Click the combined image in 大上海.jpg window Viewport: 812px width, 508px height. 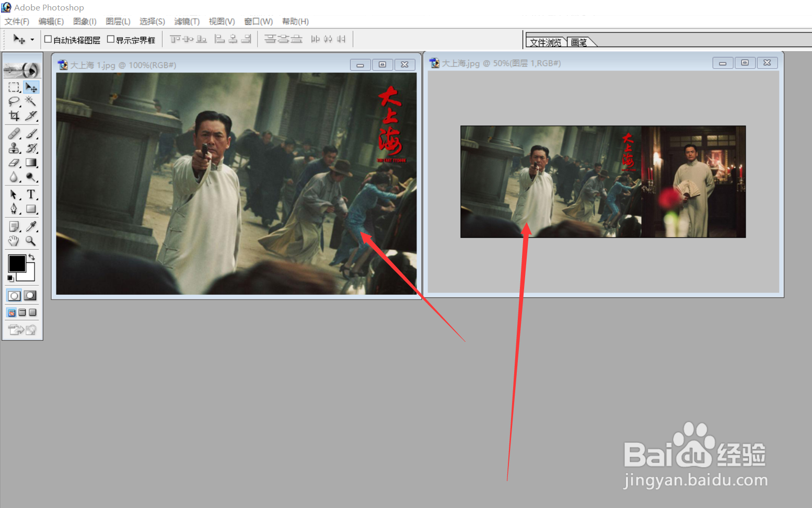(603, 181)
